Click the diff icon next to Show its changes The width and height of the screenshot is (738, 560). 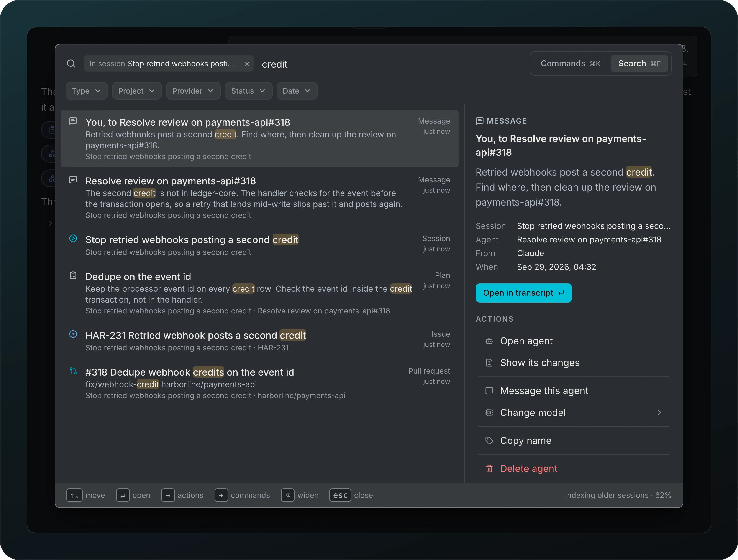[489, 363]
